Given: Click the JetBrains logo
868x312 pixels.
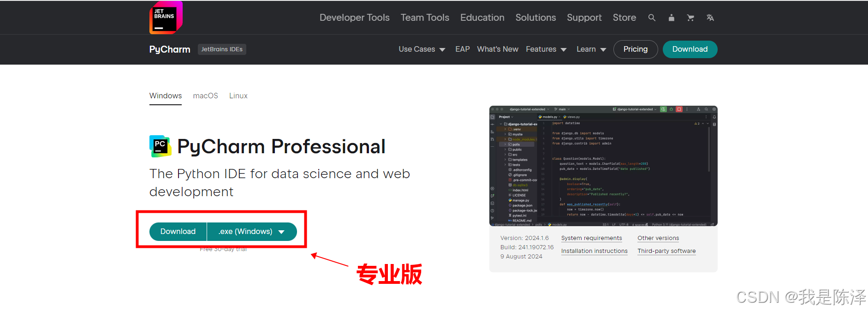Looking at the screenshot, I should pyautogui.click(x=166, y=18).
